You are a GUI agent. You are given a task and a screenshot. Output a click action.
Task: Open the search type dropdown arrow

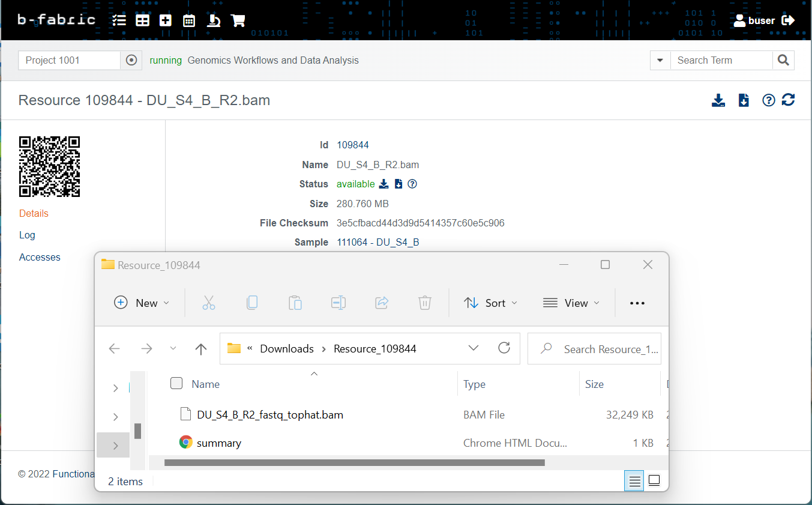660,60
